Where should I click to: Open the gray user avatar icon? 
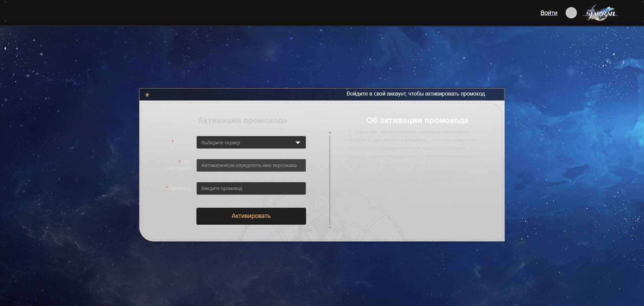click(571, 13)
